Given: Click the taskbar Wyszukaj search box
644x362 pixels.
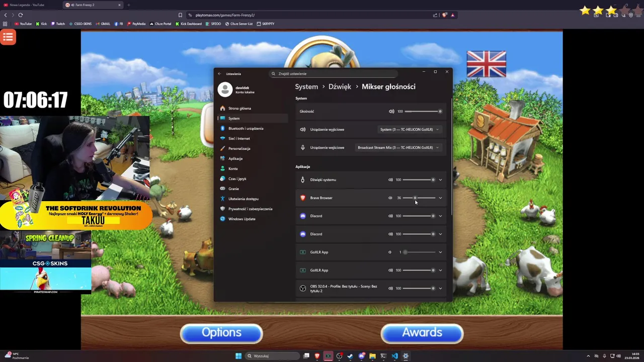Looking at the screenshot, I should 271,356.
